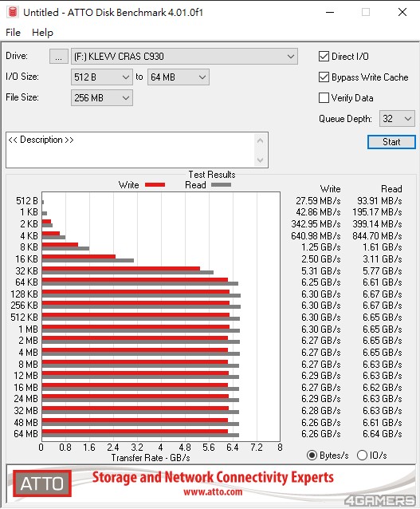Start the benchmark test
Image resolution: width=420 pixels, height=509 pixels.
(x=391, y=142)
